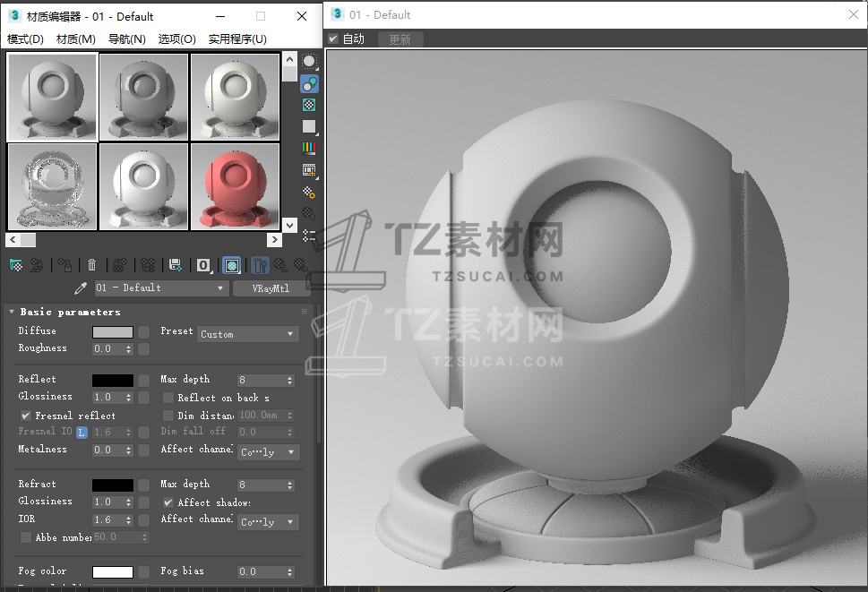868x592 pixels.
Task: Disable the Affect shadows checkbox
Action: coord(168,502)
